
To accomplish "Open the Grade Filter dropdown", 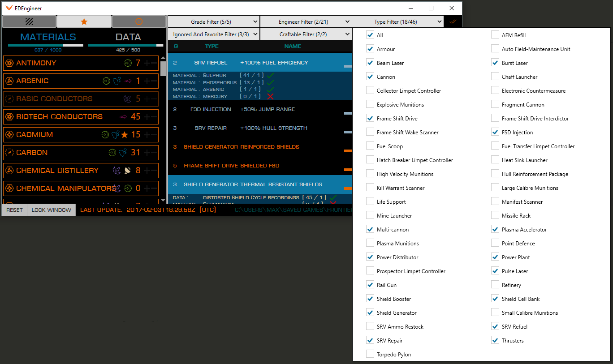I will [214, 21].
